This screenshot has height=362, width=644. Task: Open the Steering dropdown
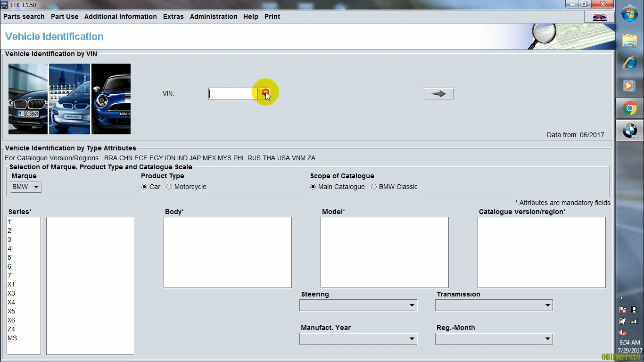pos(358,305)
